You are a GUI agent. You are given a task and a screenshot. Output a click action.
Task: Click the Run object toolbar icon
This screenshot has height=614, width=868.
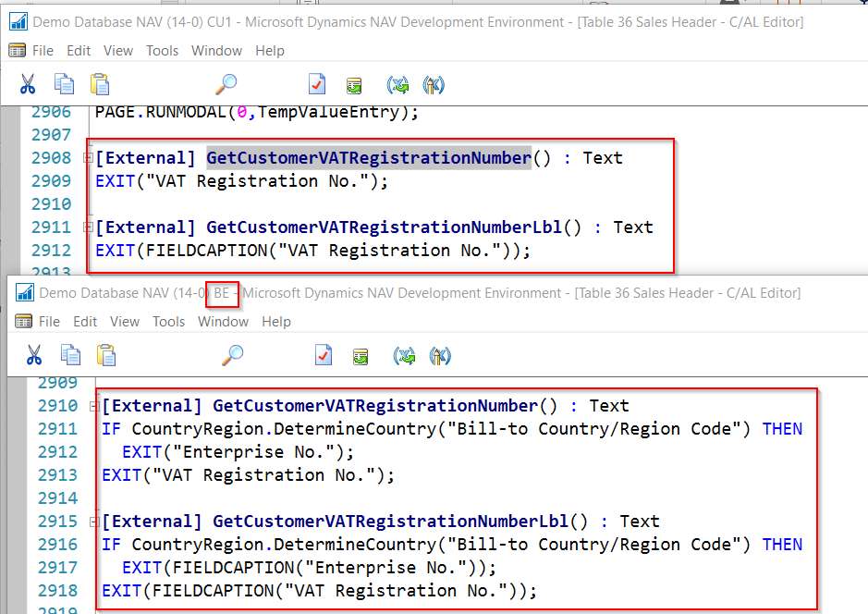click(x=354, y=83)
